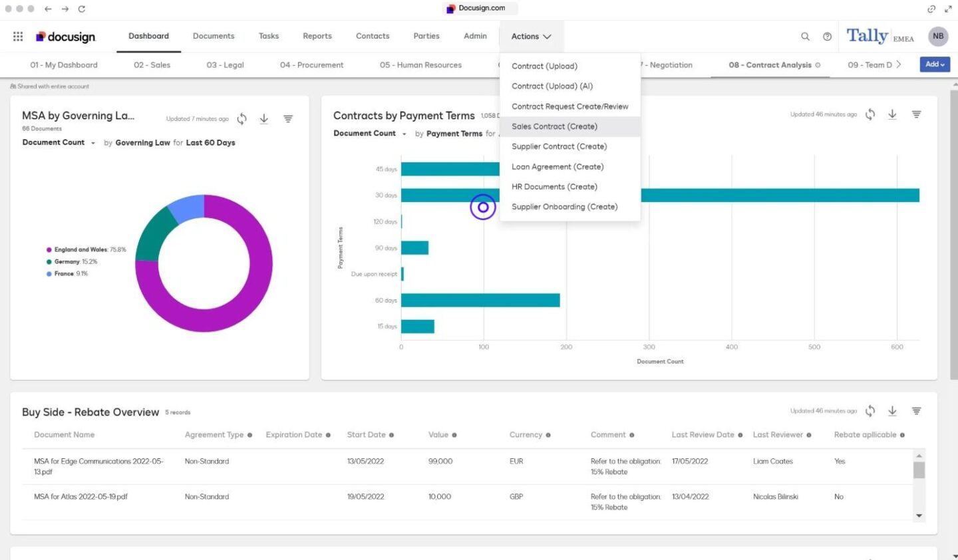Open the app launcher grid
958x560 pixels.
18,37
